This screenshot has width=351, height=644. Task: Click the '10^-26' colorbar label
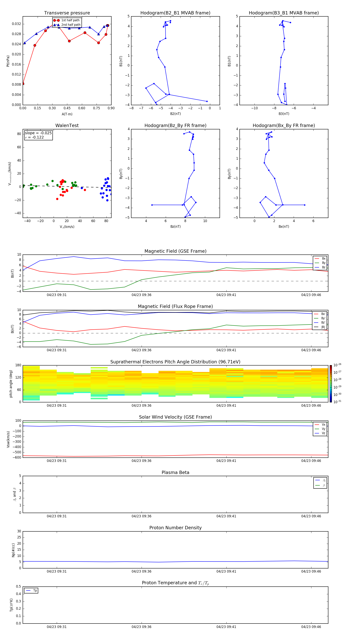[x=337, y=365]
